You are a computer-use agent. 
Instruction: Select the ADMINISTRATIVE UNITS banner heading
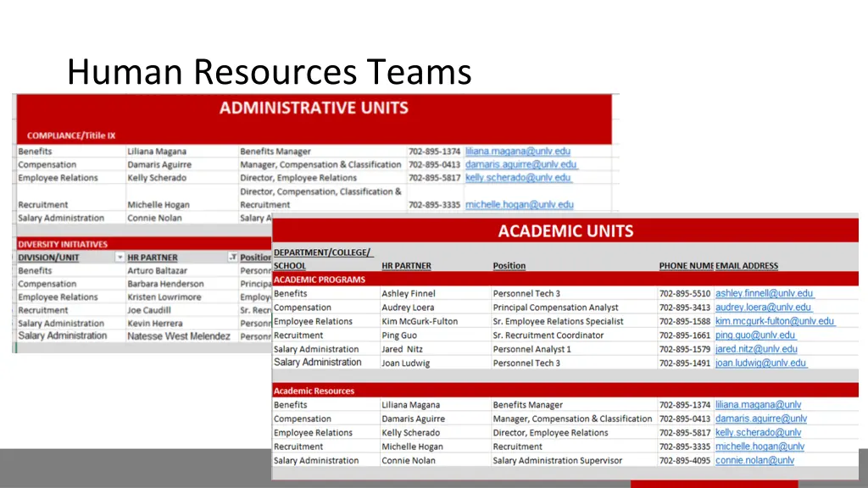(314, 108)
